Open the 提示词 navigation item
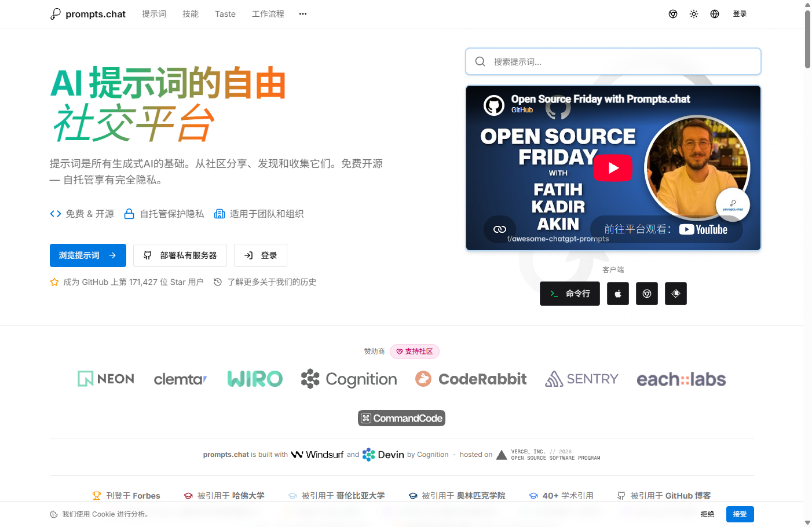 click(x=154, y=14)
